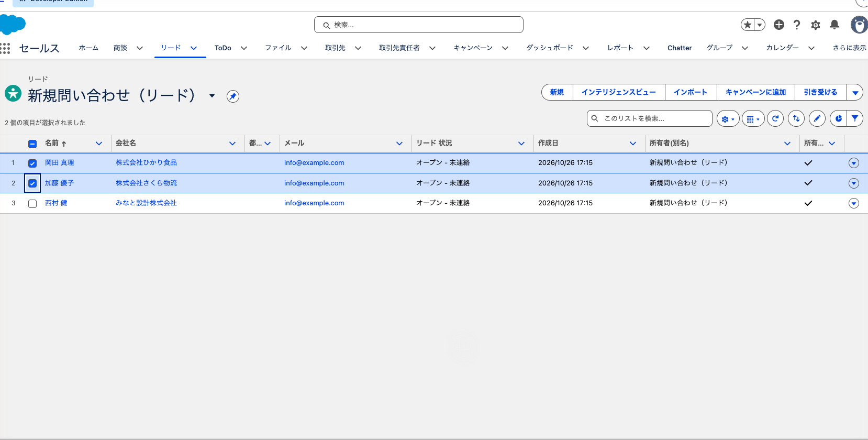Open the display-as table icon menu
868x440 pixels.
tap(753, 119)
